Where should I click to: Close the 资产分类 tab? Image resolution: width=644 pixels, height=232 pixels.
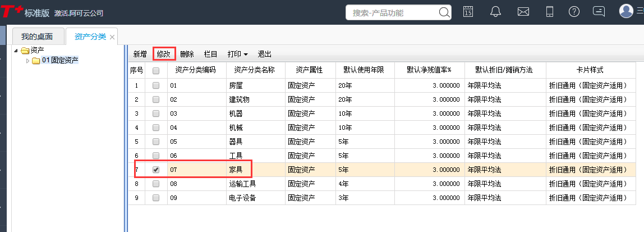click(112, 37)
